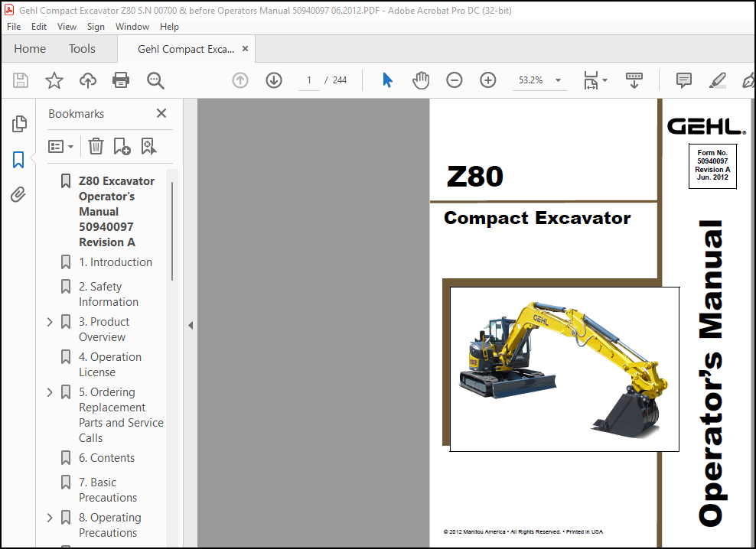Add a new bookmark

click(x=122, y=146)
